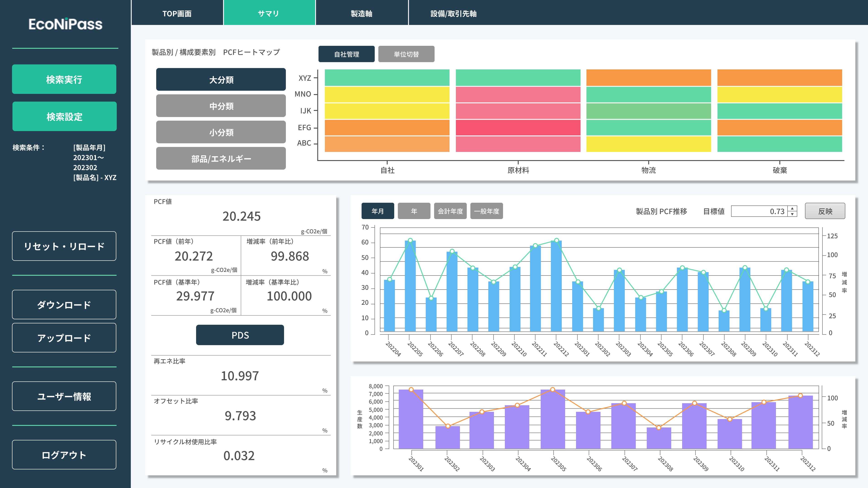The image size is (868, 488).
Task: Toggle the 単位切替 unit switch
Action: [406, 54]
